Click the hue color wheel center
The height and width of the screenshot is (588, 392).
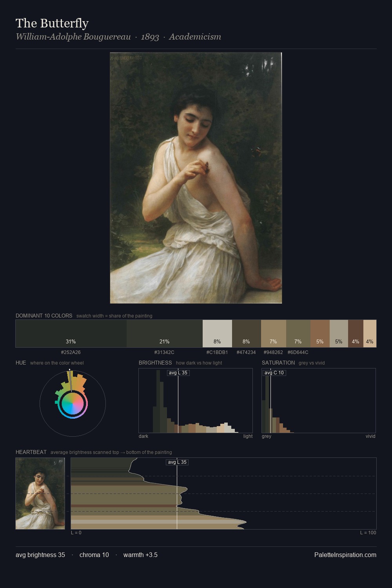click(73, 403)
